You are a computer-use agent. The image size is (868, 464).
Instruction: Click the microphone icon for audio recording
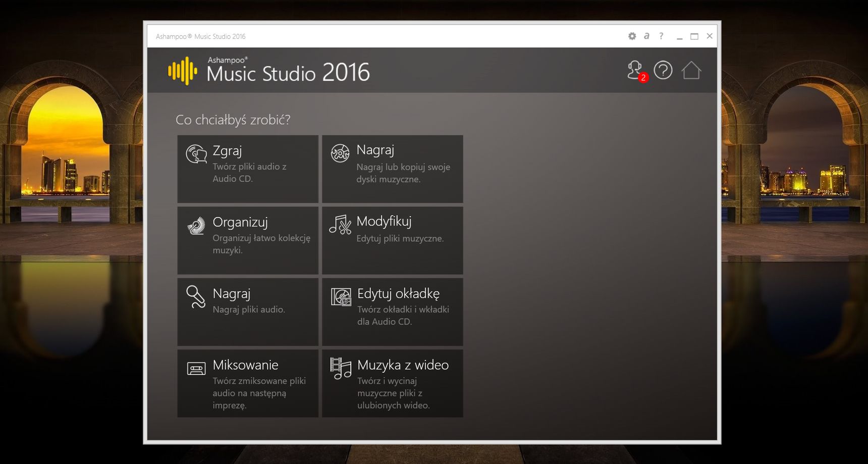tap(196, 296)
